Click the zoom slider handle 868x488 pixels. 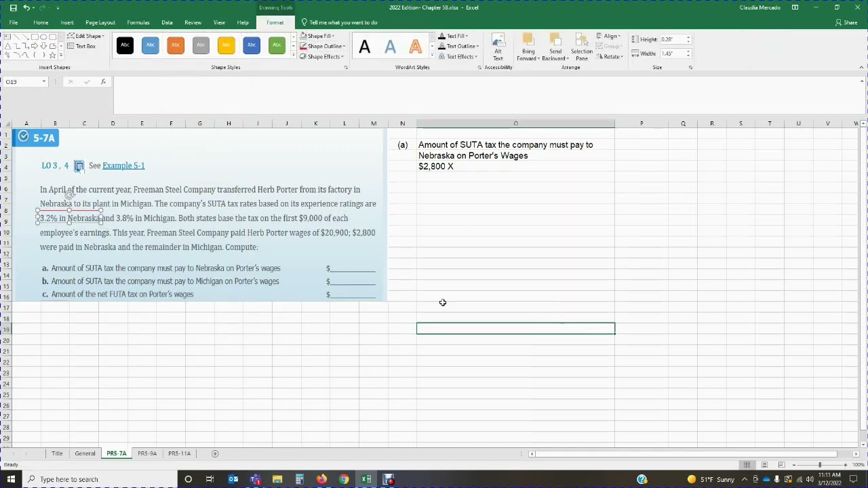click(x=819, y=465)
